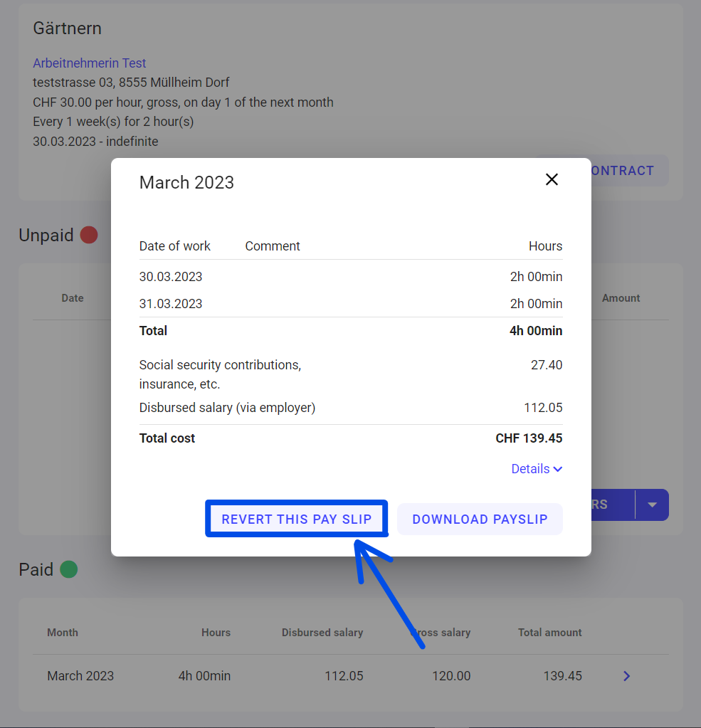Click the Total cost CHF 139.45 amount

click(x=529, y=438)
